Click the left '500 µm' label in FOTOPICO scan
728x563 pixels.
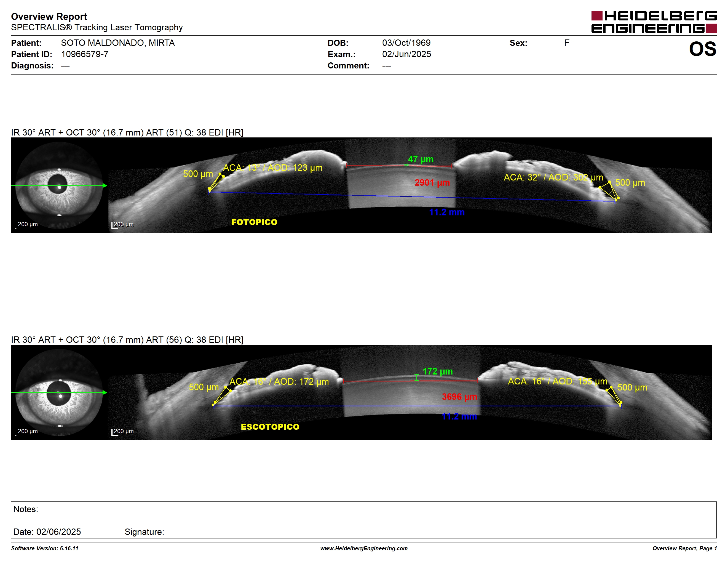198,173
